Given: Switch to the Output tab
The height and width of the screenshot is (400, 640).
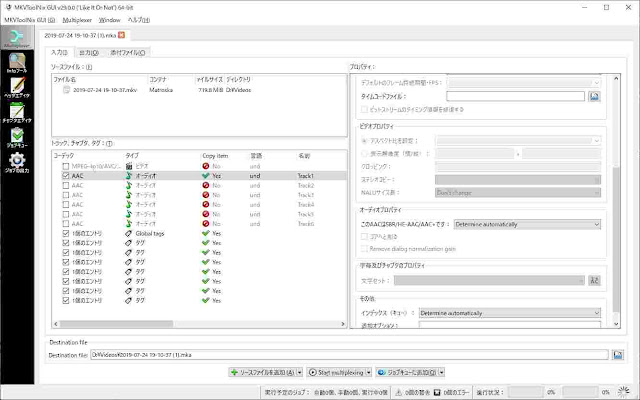Looking at the screenshot, I should (x=89, y=53).
